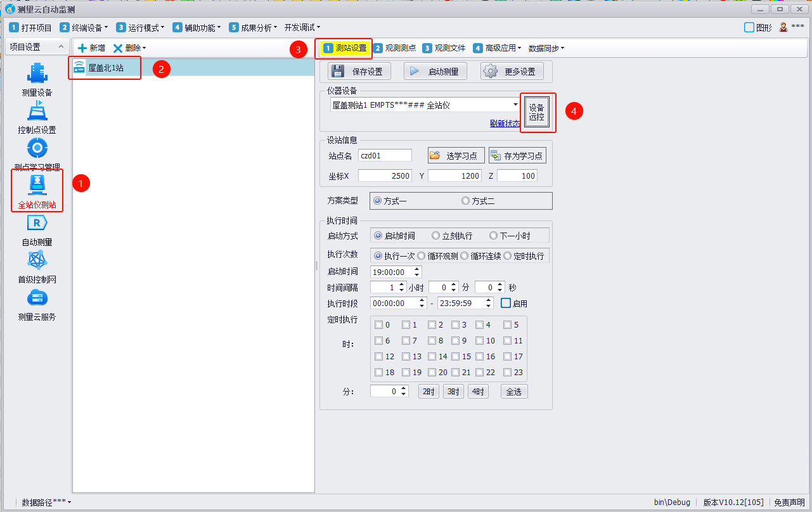Click the 保存设置 button
Image resolution: width=812 pixels, height=512 pixels.
359,72
